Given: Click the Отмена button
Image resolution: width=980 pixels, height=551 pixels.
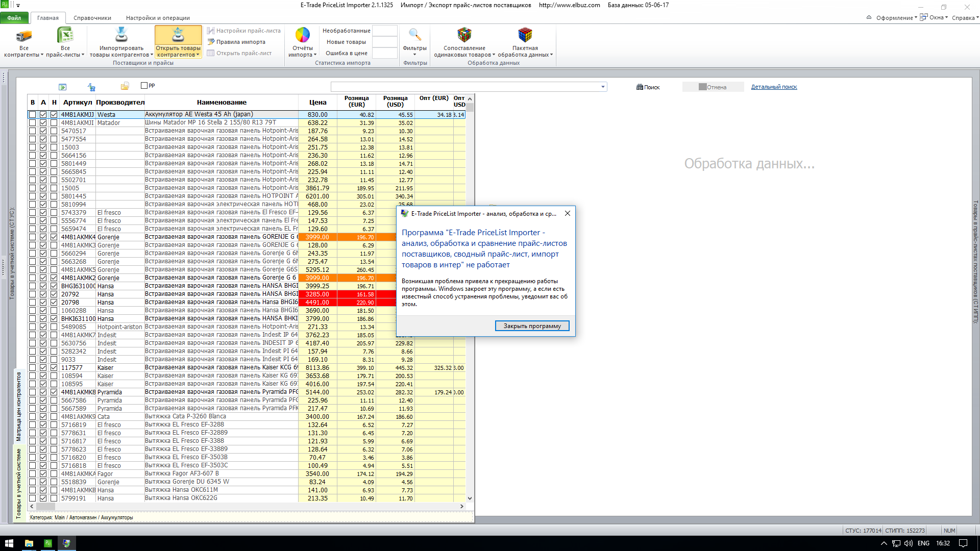Looking at the screenshot, I should tap(713, 87).
